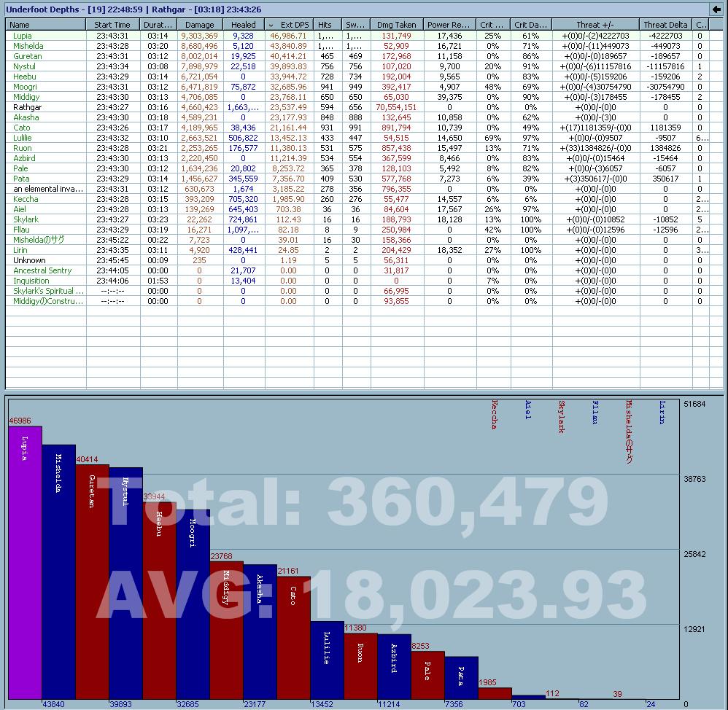Click the Start Time column header
Image resolution: width=728 pixels, height=710 pixels.
(113, 25)
